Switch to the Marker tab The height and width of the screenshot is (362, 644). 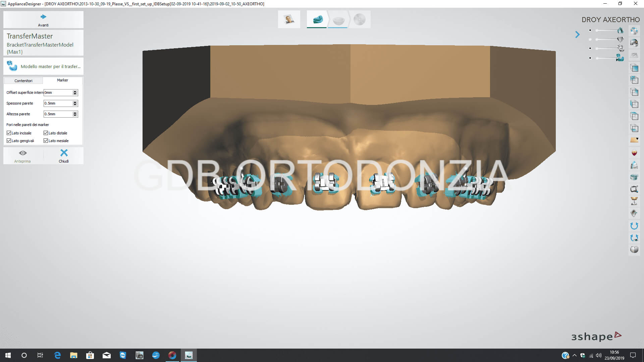[x=62, y=80]
